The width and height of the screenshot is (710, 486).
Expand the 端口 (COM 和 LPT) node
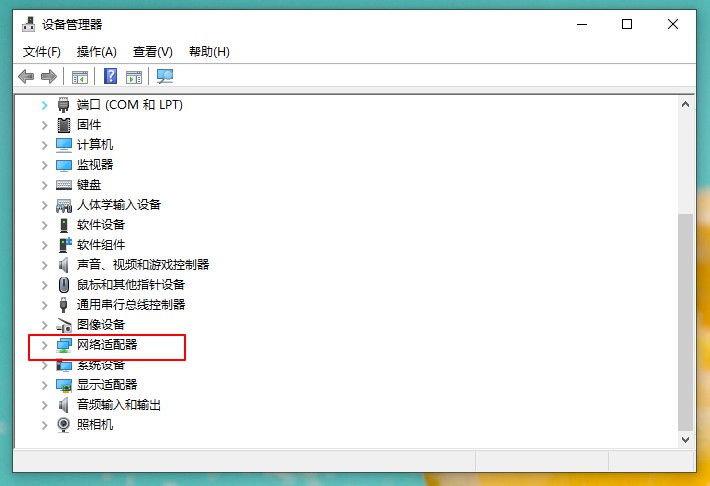point(44,105)
